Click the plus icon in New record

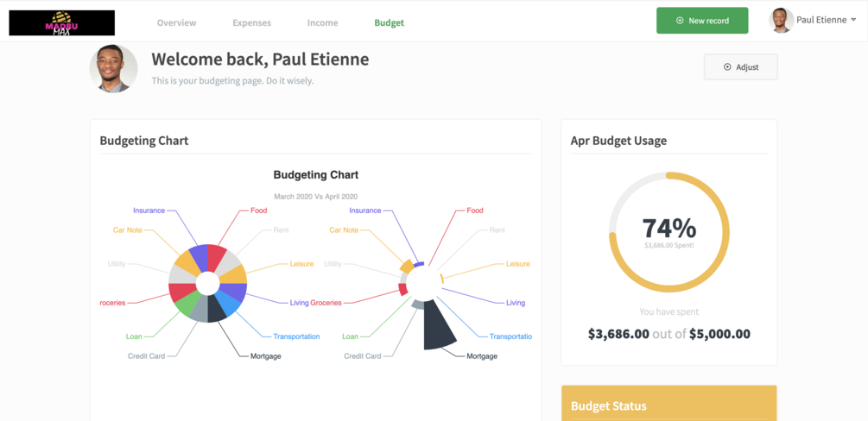pyautogui.click(x=680, y=21)
